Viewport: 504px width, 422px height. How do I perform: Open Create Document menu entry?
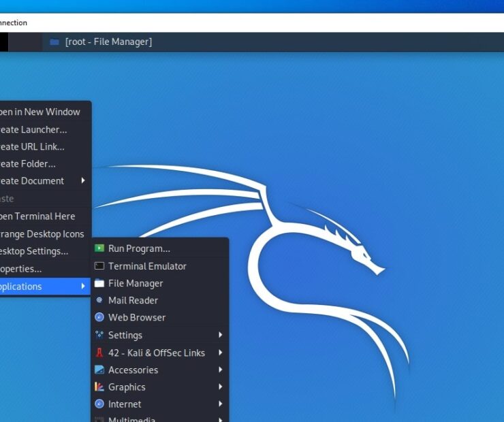coord(45,181)
